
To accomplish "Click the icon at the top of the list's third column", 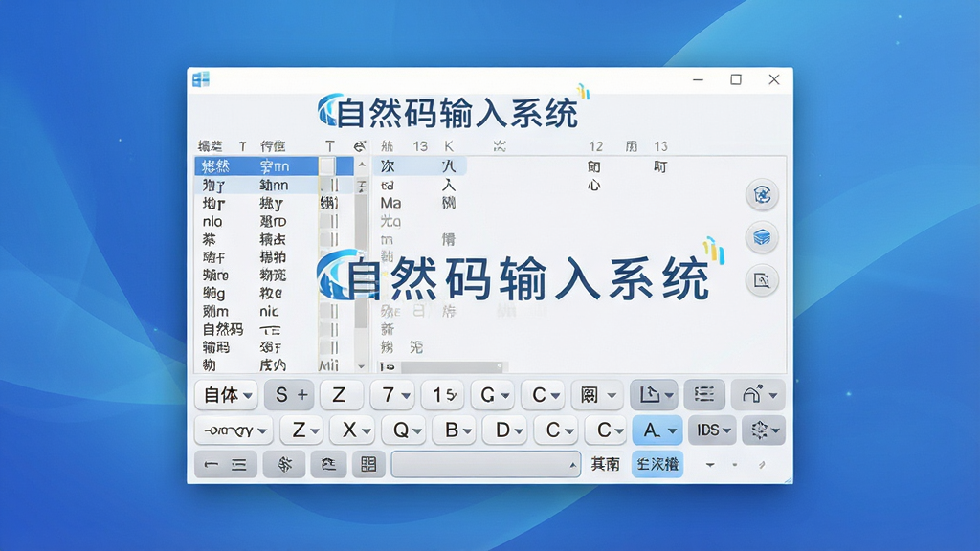I will [360, 146].
